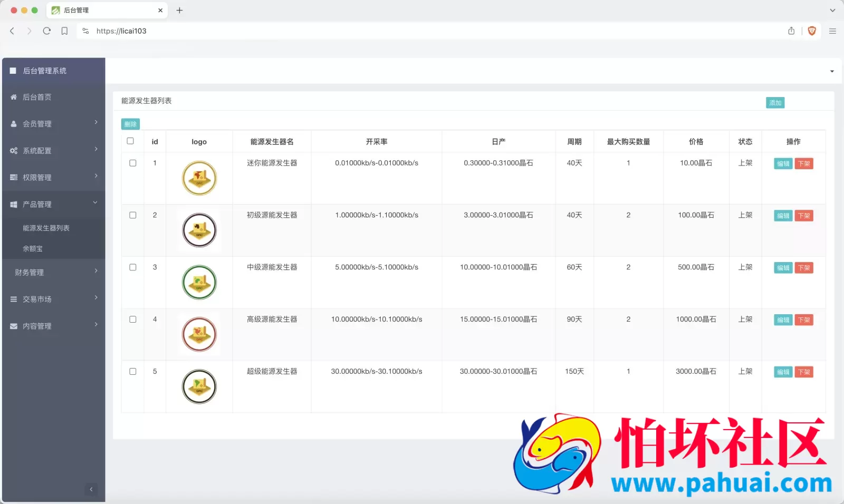844x504 pixels.
Task: Click the 添加 button
Action: pyautogui.click(x=775, y=103)
